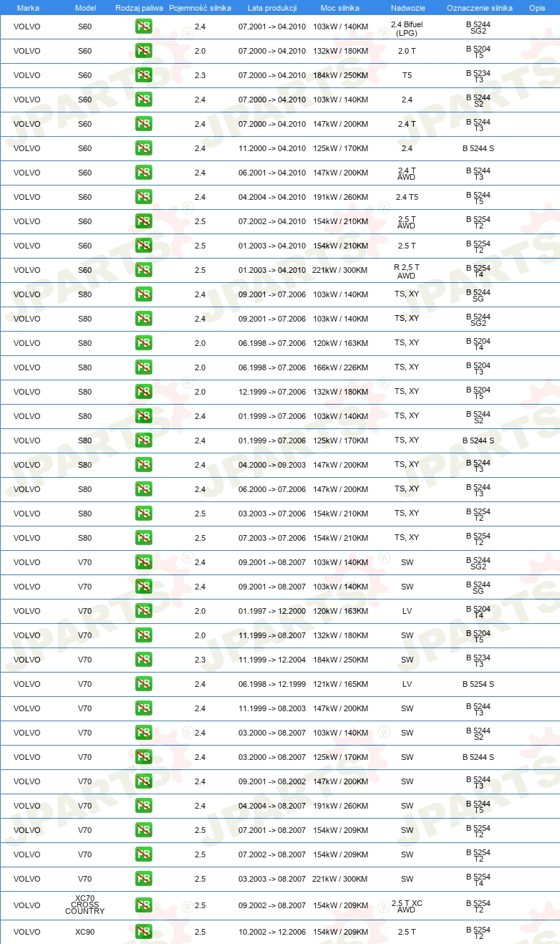Click the '11.1999 -> 12.2004' production dates cell

[272, 660]
